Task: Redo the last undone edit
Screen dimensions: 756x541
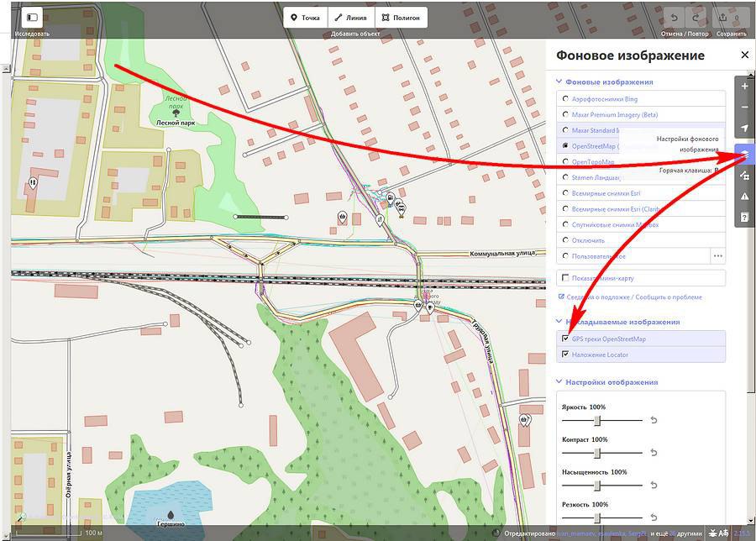Action: point(696,18)
